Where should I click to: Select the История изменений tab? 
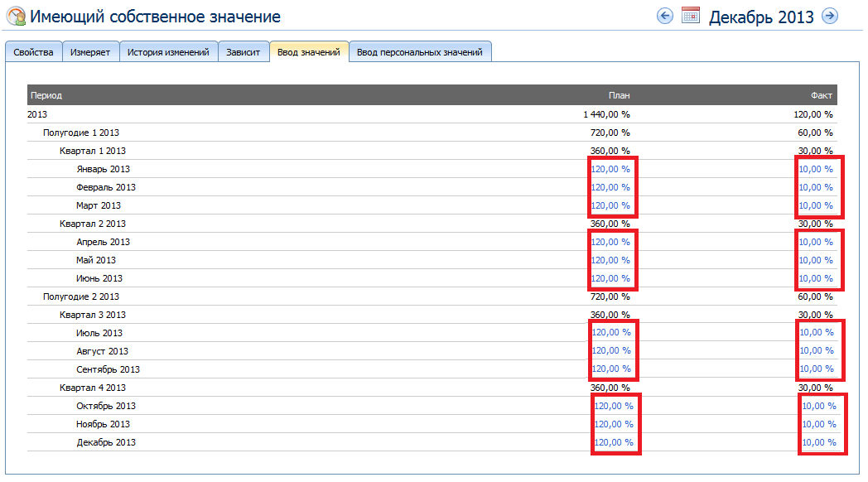(168, 52)
